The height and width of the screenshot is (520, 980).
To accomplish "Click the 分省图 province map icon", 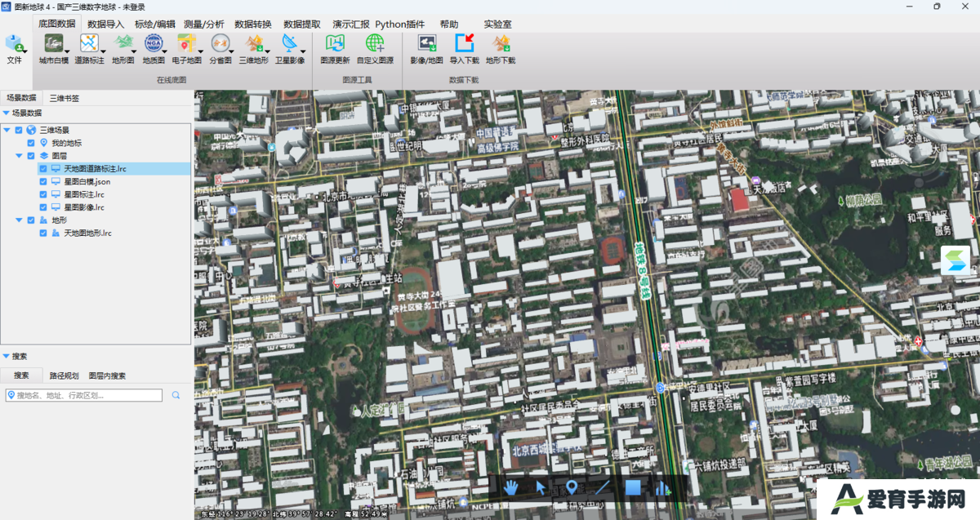I will click(220, 42).
